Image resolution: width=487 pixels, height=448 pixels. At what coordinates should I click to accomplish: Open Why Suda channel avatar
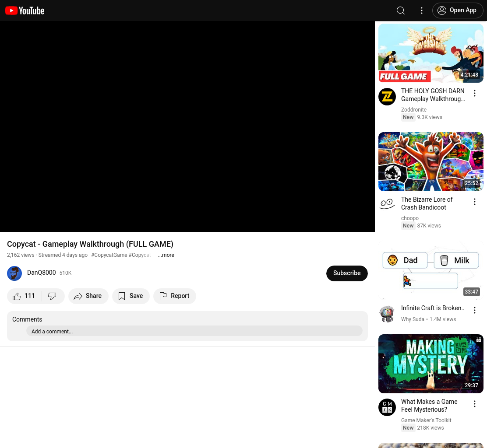387,314
